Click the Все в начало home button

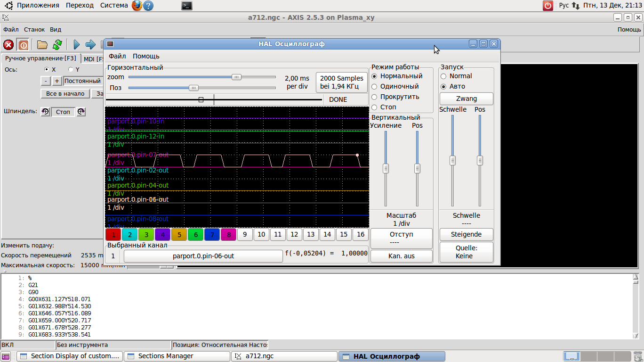[x=65, y=93]
